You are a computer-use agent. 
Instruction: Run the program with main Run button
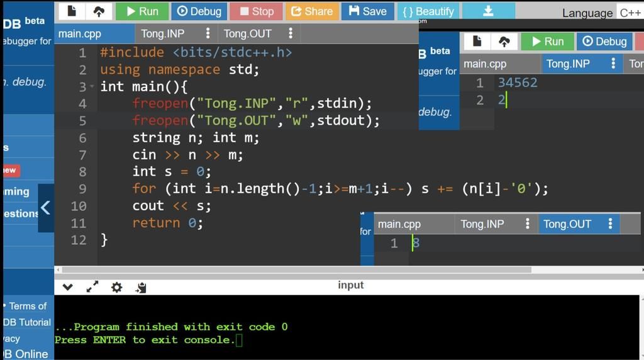point(142,11)
